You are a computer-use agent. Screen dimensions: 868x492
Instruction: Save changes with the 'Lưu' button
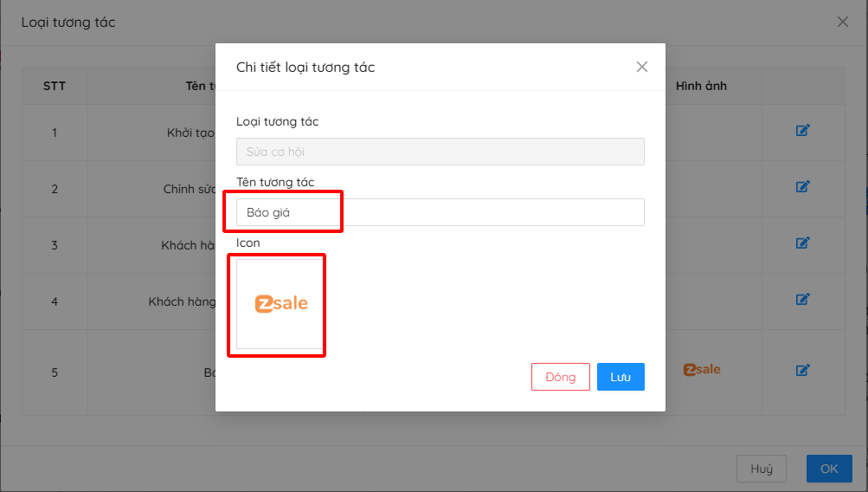[620, 377]
